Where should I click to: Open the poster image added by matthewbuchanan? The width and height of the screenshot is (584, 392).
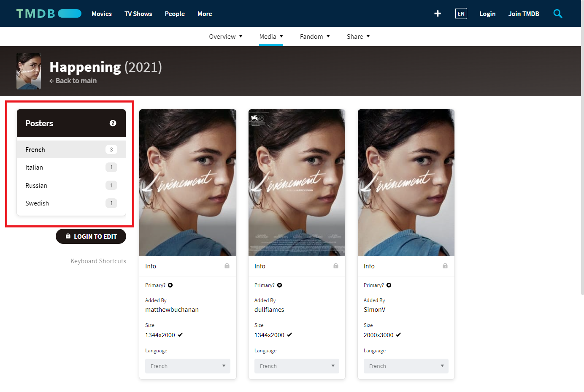tap(188, 182)
